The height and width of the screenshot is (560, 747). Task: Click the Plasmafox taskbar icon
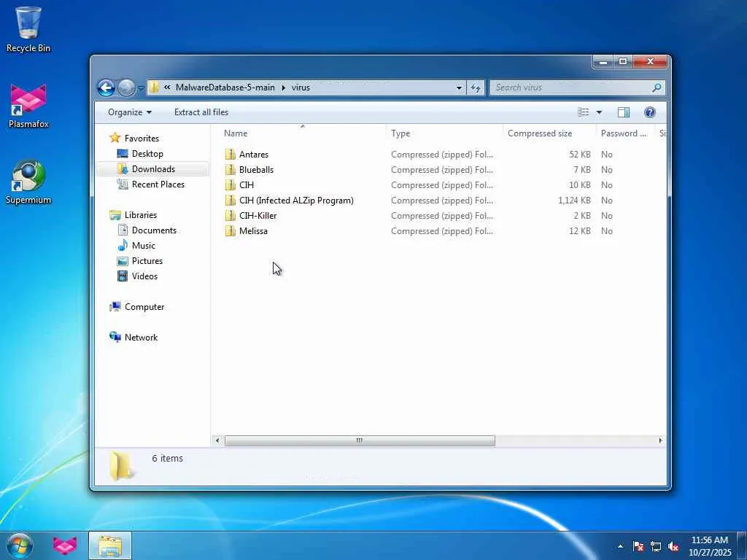pos(65,545)
